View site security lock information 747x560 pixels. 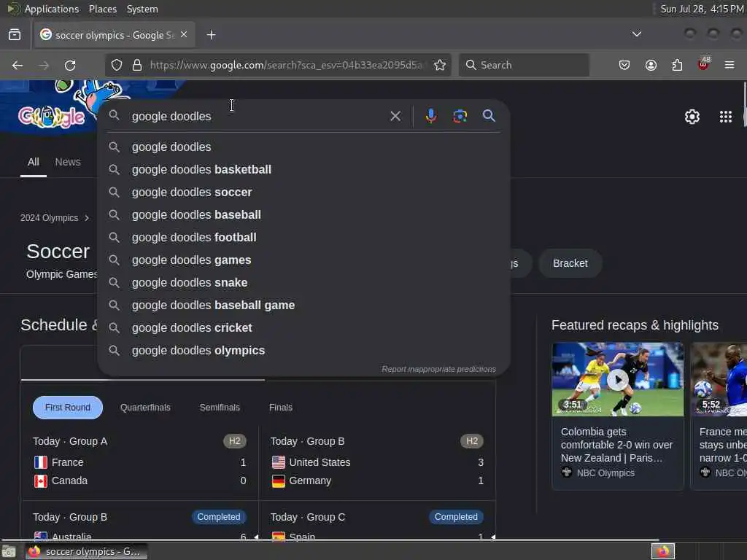click(137, 65)
